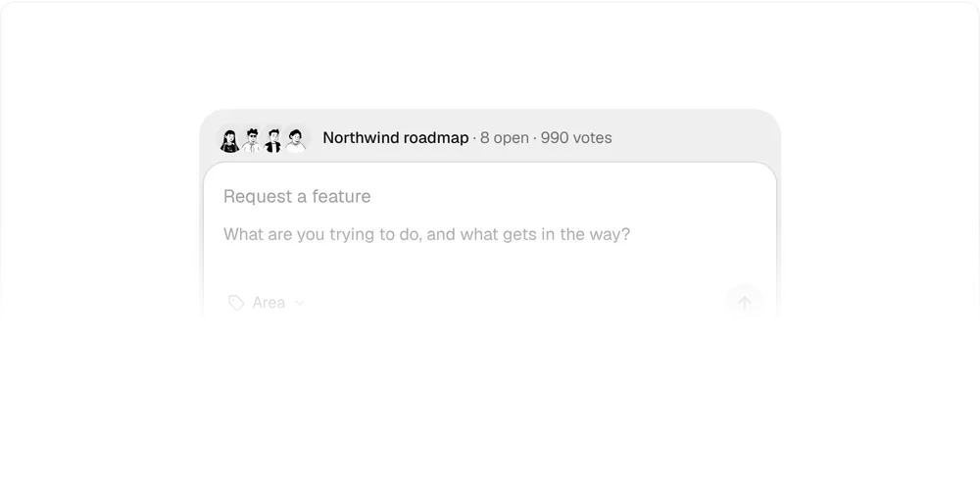Click the tag icon beside Area
980x486 pixels.
tap(236, 303)
